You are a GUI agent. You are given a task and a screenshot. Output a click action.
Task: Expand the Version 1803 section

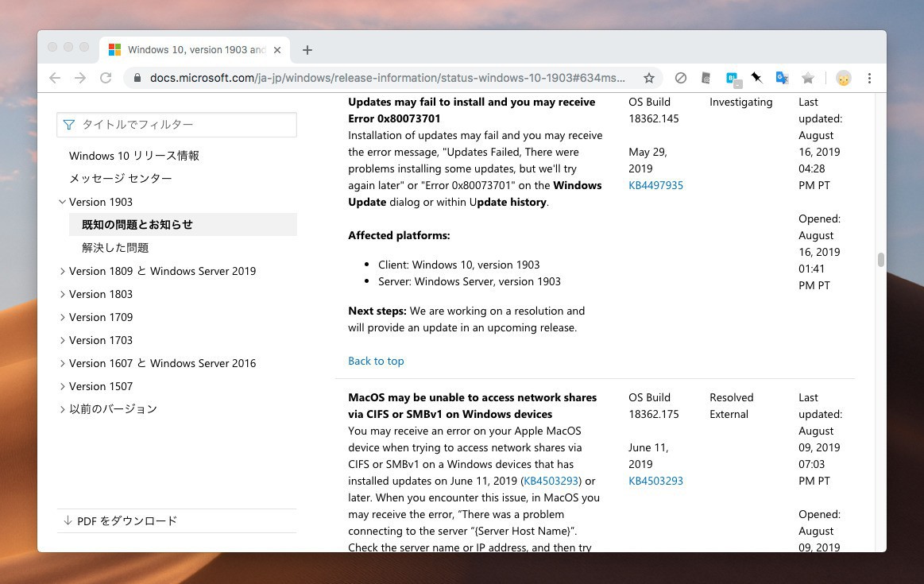tap(63, 294)
